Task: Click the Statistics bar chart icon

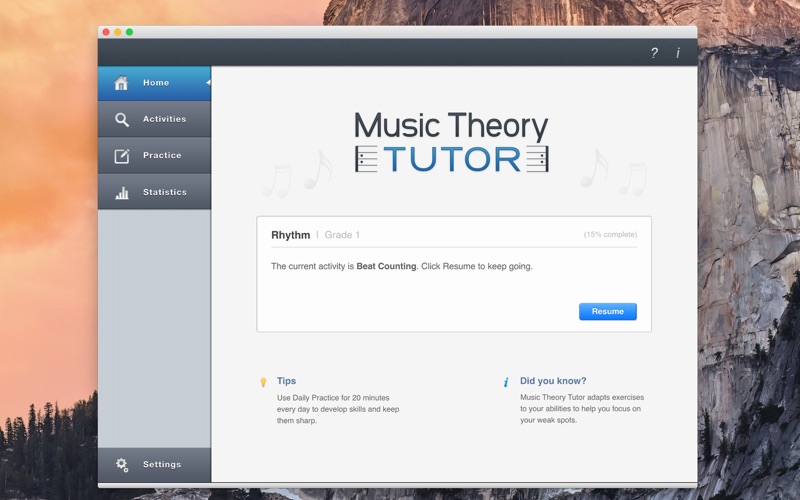Action: (x=121, y=192)
